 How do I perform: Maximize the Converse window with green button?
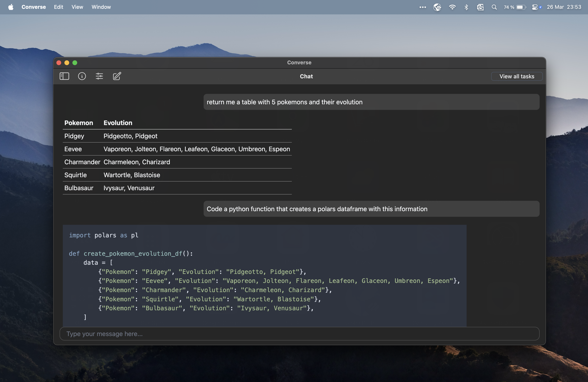75,63
